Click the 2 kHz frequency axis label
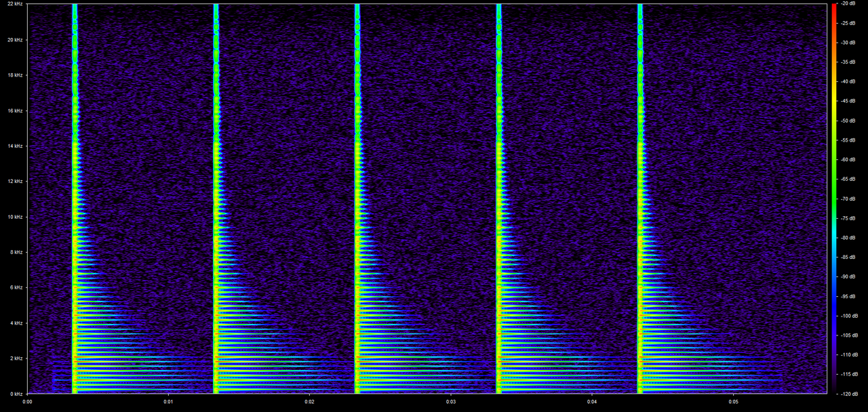868x412 pixels. pyautogui.click(x=16, y=358)
